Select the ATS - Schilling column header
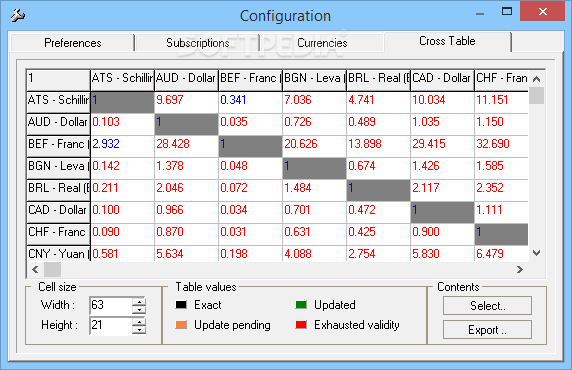572x370 pixels. (x=122, y=80)
